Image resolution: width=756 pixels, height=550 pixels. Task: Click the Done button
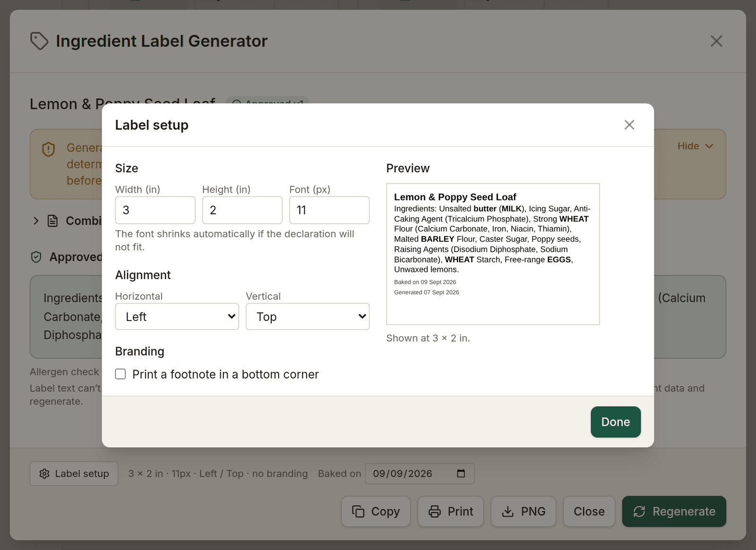coord(616,422)
